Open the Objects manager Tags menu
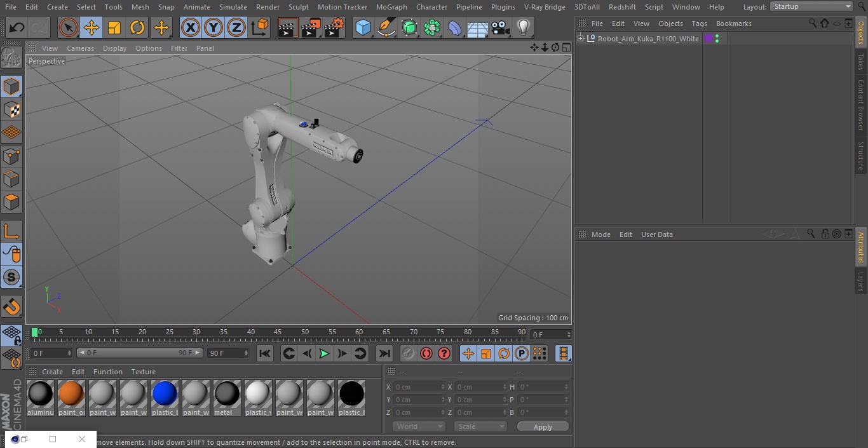Viewport: 868px width, 448px height. point(699,24)
